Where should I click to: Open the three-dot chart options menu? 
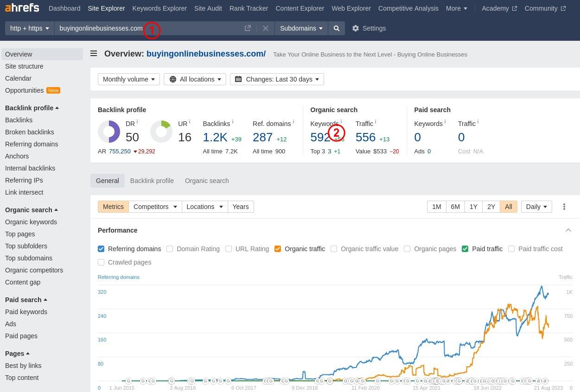click(x=564, y=207)
